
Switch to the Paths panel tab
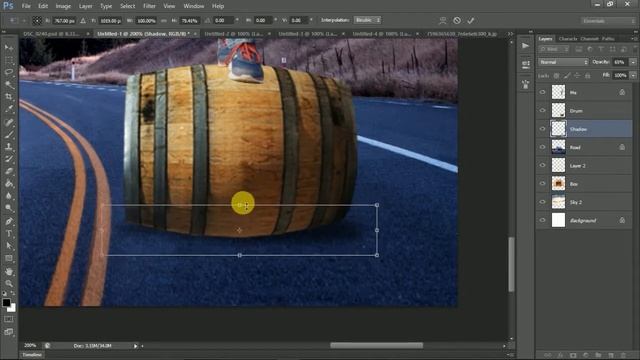click(x=608, y=39)
